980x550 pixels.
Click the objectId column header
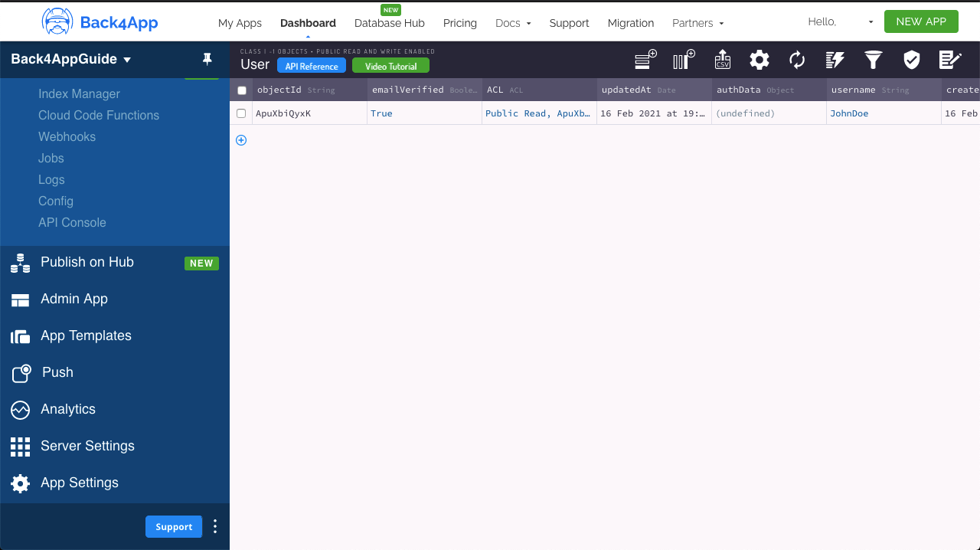pyautogui.click(x=310, y=90)
